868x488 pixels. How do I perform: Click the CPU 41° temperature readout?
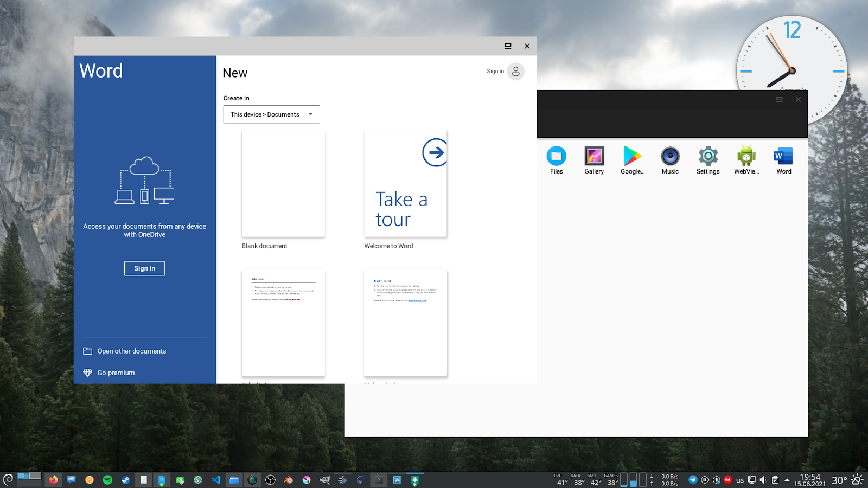coord(562,480)
